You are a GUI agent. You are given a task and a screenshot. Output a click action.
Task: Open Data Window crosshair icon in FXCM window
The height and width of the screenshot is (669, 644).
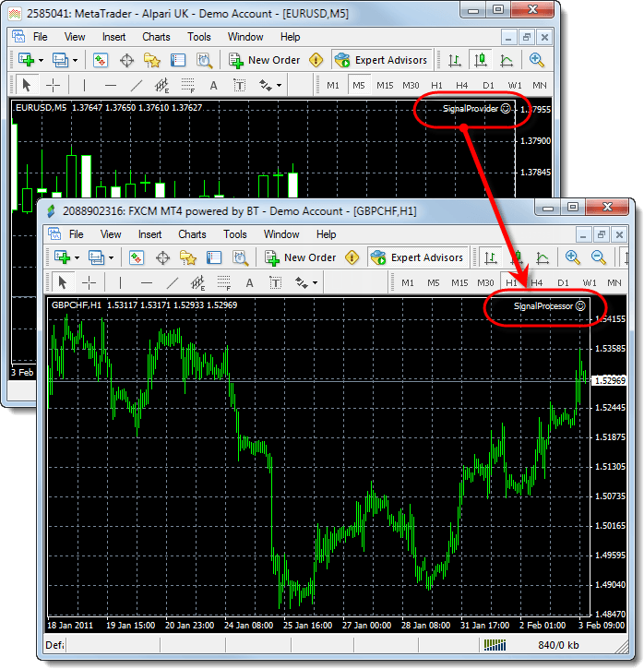[162, 257]
